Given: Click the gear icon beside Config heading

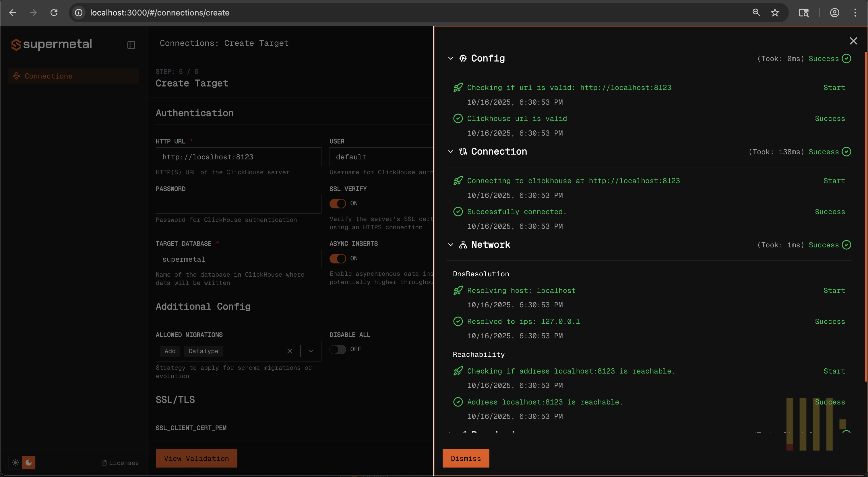Looking at the screenshot, I should tap(463, 58).
